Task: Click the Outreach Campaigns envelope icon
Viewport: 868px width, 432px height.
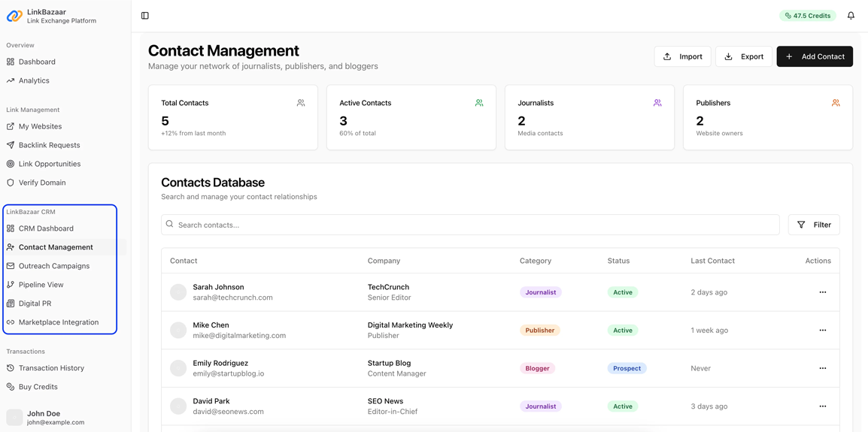Action: (x=11, y=266)
